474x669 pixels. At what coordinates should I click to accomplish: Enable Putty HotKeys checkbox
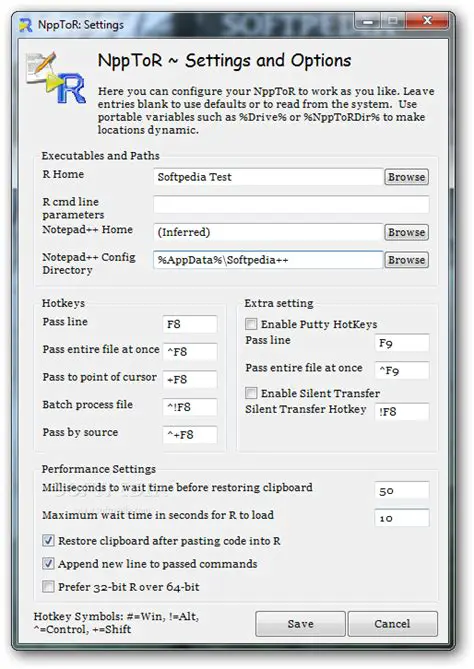[251, 324]
